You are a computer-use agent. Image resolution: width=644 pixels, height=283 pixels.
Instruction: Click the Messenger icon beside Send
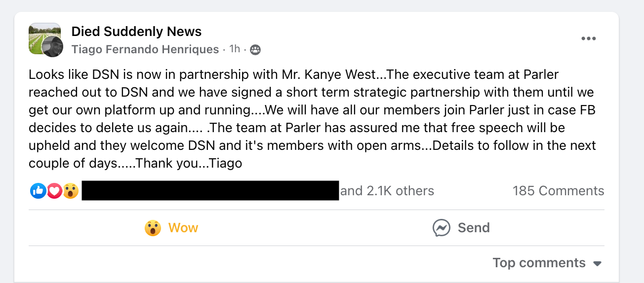coord(441,228)
